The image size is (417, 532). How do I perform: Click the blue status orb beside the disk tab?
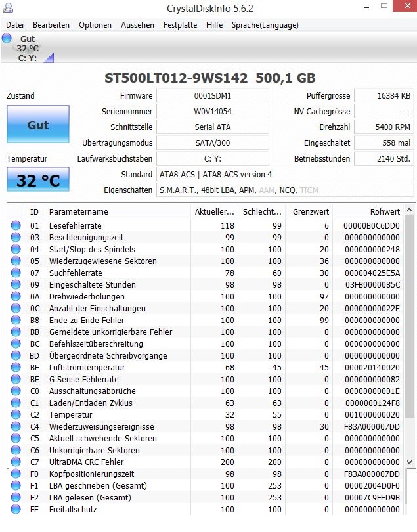click(x=7, y=38)
